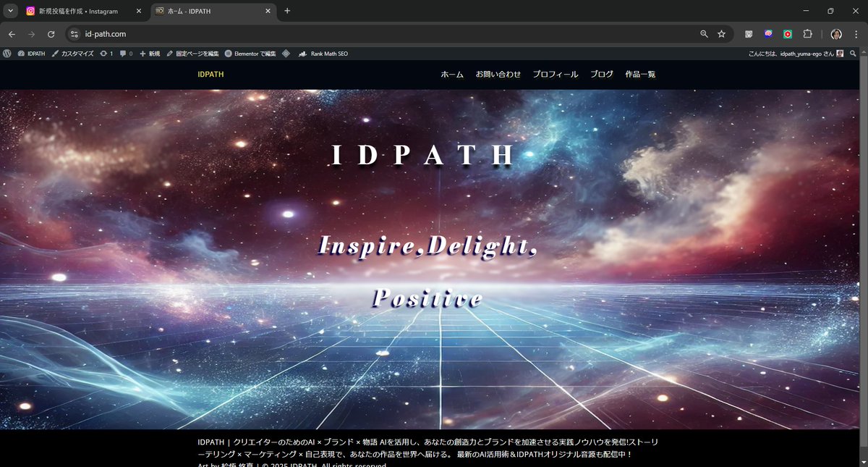Image resolution: width=868 pixels, height=467 pixels.
Task: Open comments bubble showing 0
Action: point(126,54)
